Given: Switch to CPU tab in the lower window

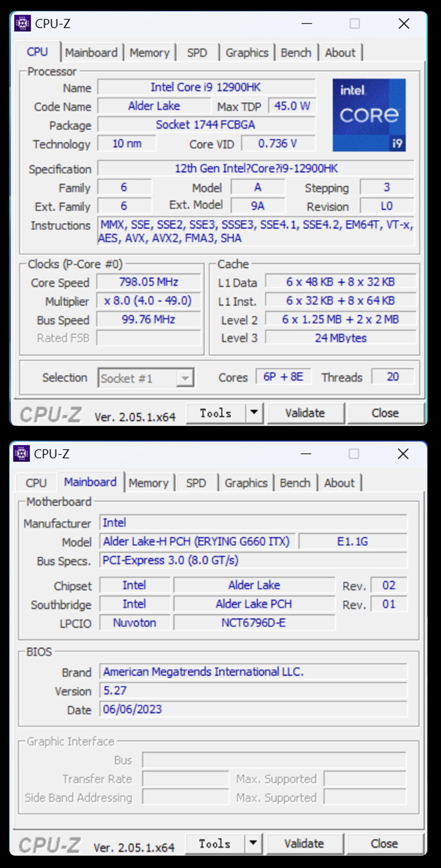Looking at the screenshot, I should (36, 483).
